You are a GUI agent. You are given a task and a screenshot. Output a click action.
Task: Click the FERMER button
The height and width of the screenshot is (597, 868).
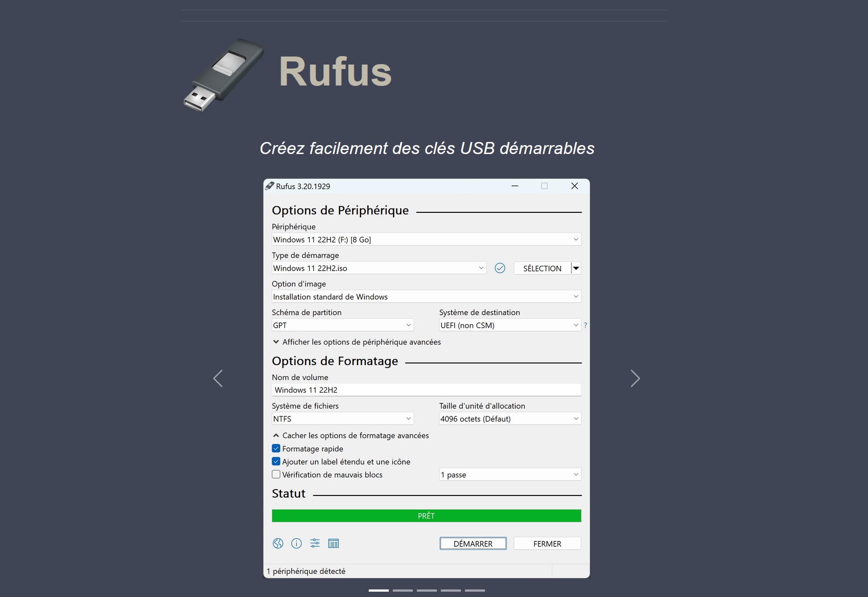point(547,544)
